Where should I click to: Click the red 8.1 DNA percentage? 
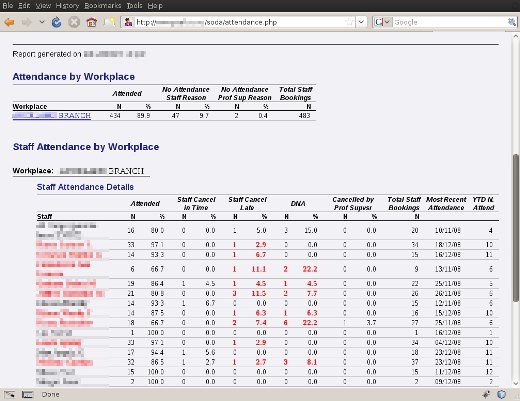coord(312,362)
